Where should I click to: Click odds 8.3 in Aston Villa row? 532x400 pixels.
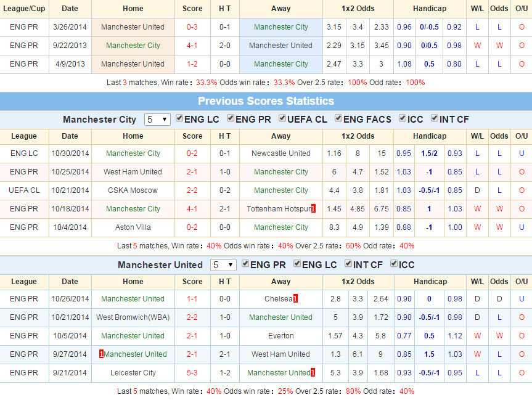click(334, 227)
